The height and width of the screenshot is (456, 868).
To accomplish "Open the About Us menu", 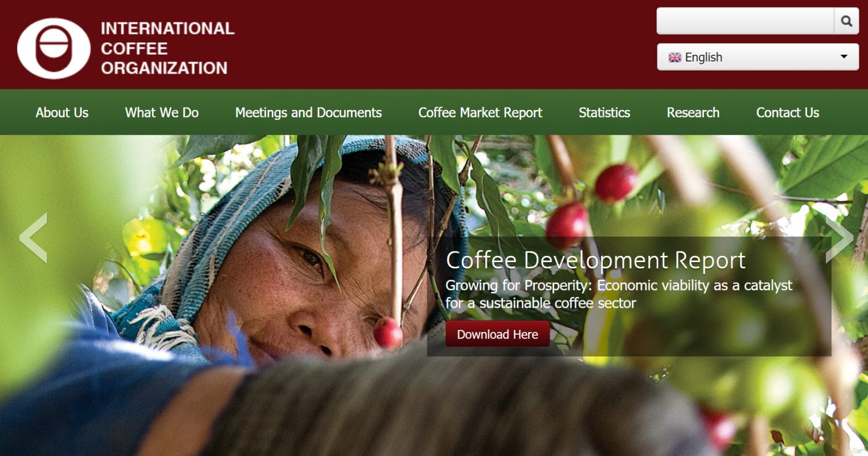I will [x=62, y=112].
